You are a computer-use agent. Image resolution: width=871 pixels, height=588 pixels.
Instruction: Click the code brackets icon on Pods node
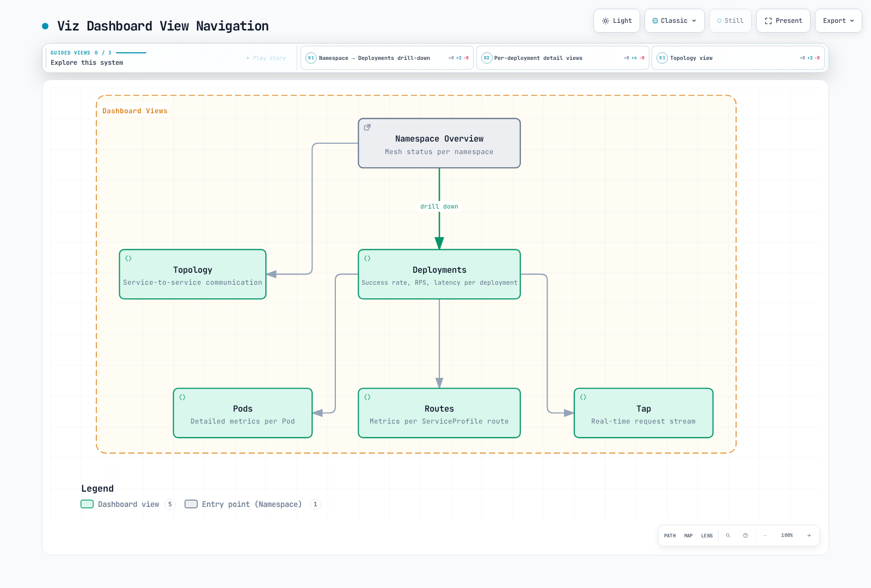tap(182, 397)
